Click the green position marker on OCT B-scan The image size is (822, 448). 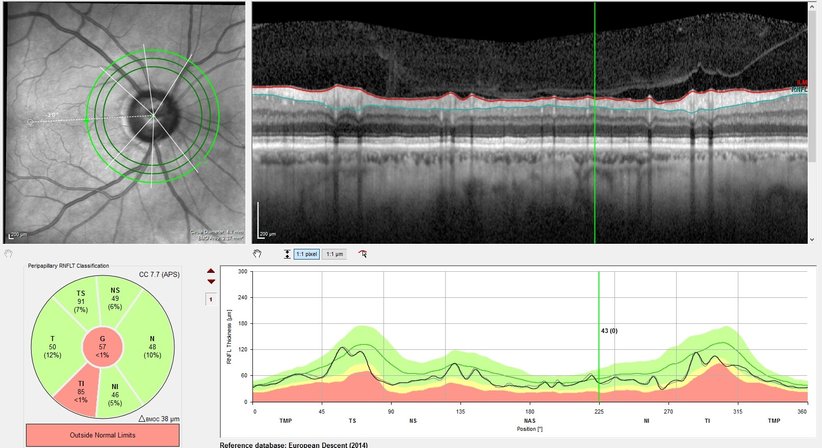(595, 120)
